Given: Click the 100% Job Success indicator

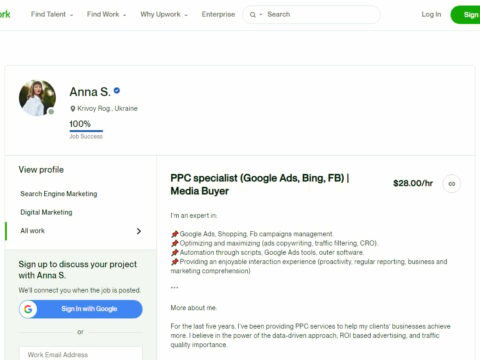Looking at the screenshot, I should click(x=86, y=129).
